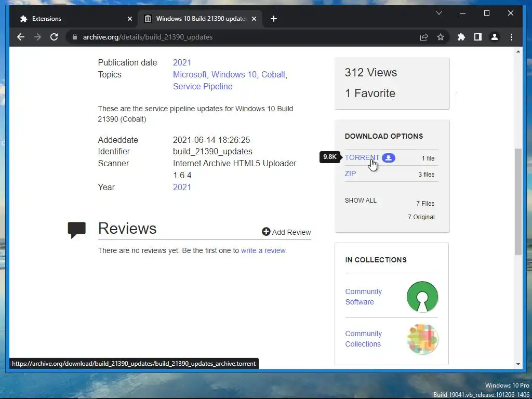The height and width of the screenshot is (399, 532).
Task: Click the plus icon beside Add Review
Action: [266, 232]
